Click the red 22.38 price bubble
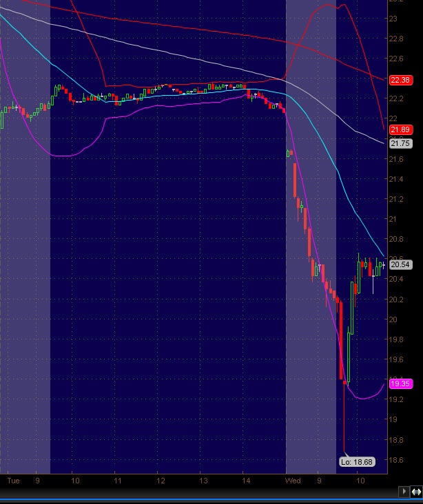 pyautogui.click(x=400, y=80)
